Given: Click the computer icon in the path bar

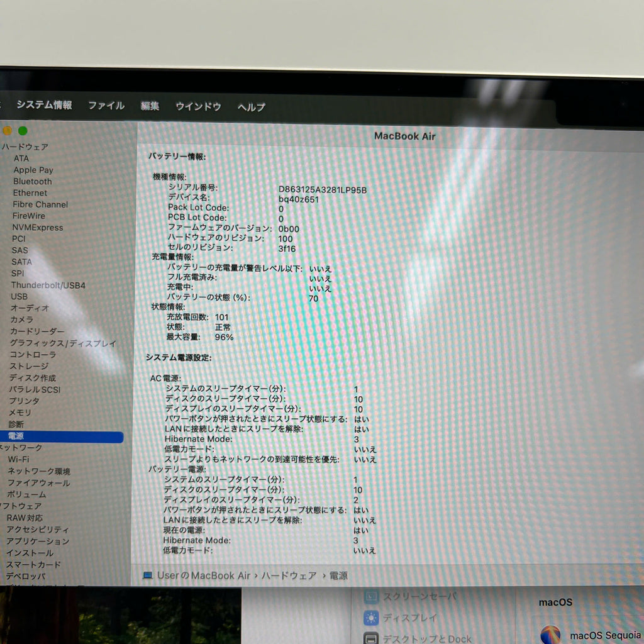Looking at the screenshot, I should pos(148,575).
